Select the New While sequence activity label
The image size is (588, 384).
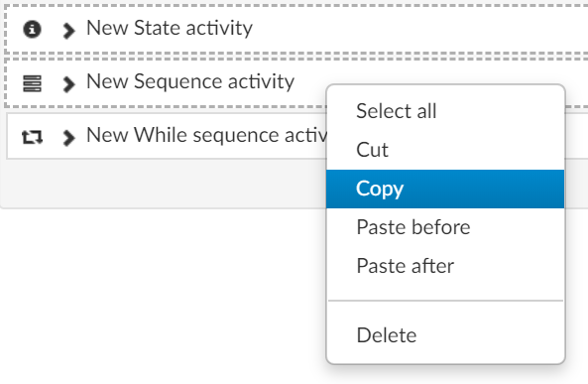point(206,135)
